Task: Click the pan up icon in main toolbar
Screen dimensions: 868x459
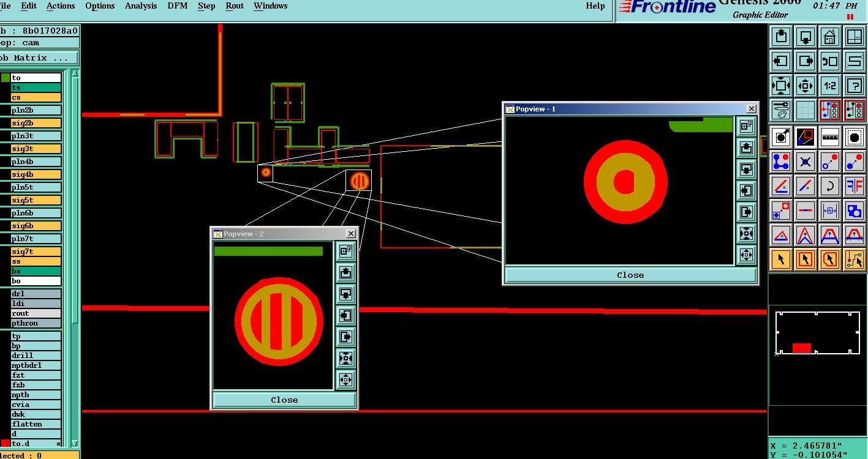Action: pyautogui.click(x=781, y=37)
